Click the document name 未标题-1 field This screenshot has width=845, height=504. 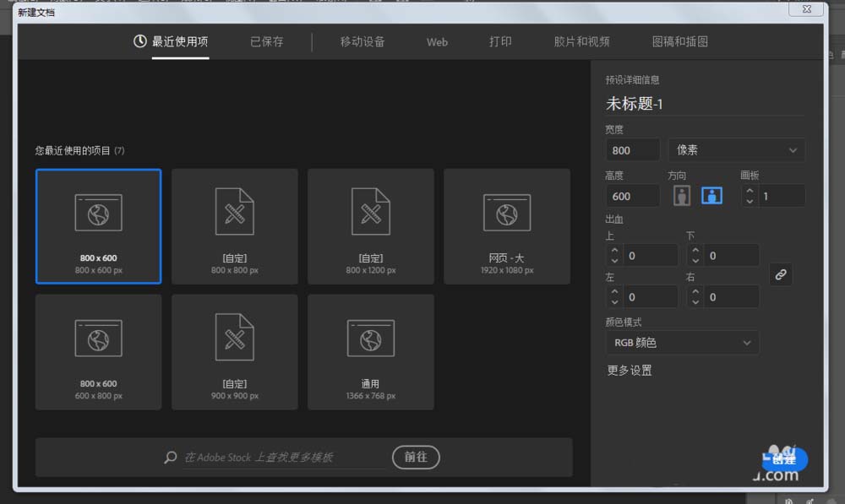click(x=705, y=103)
